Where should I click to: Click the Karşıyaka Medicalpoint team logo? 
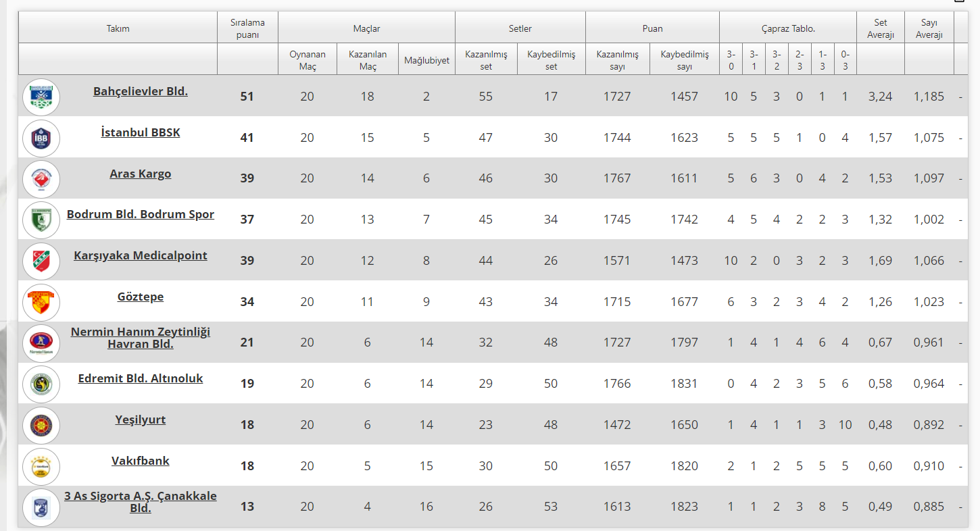pyautogui.click(x=41, y=261)
